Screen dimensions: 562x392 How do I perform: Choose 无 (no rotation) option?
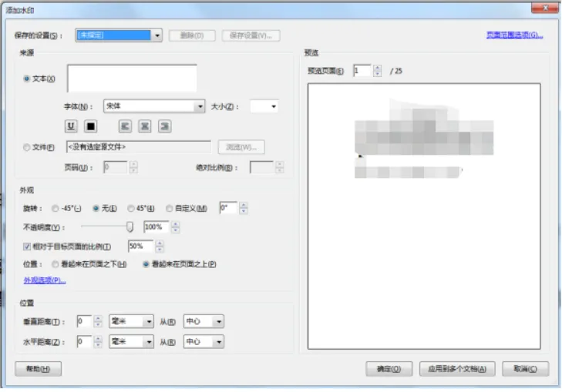click(96, 208)
